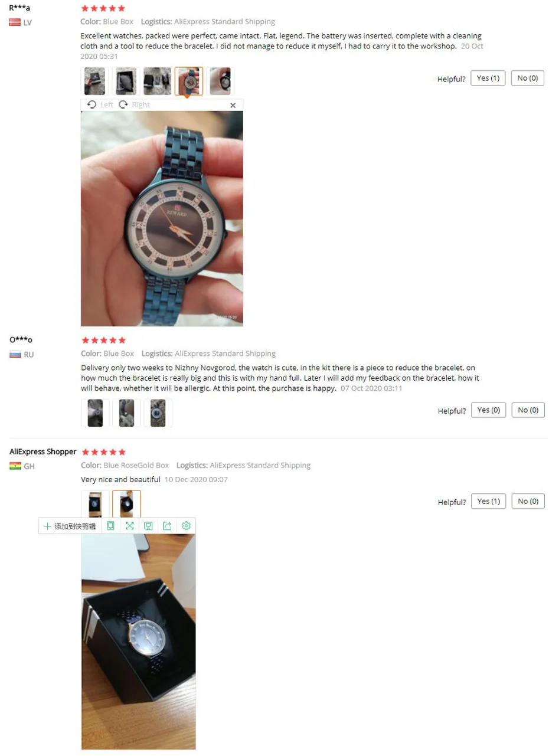The image size is (549, 756).
Task: Rotate the review photo left
Action: pyautogui.click(x=100, y=104)
